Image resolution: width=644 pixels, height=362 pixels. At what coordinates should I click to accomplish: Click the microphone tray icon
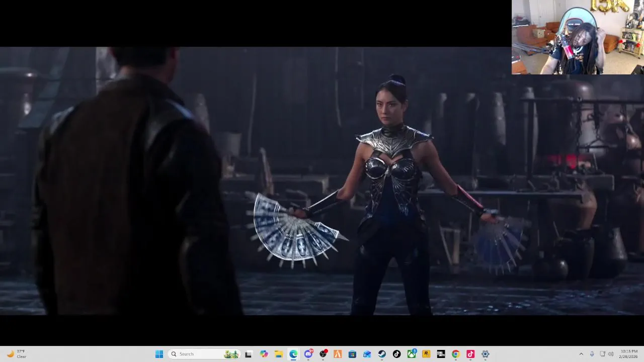pyautogui.click(x=592, y=354)
